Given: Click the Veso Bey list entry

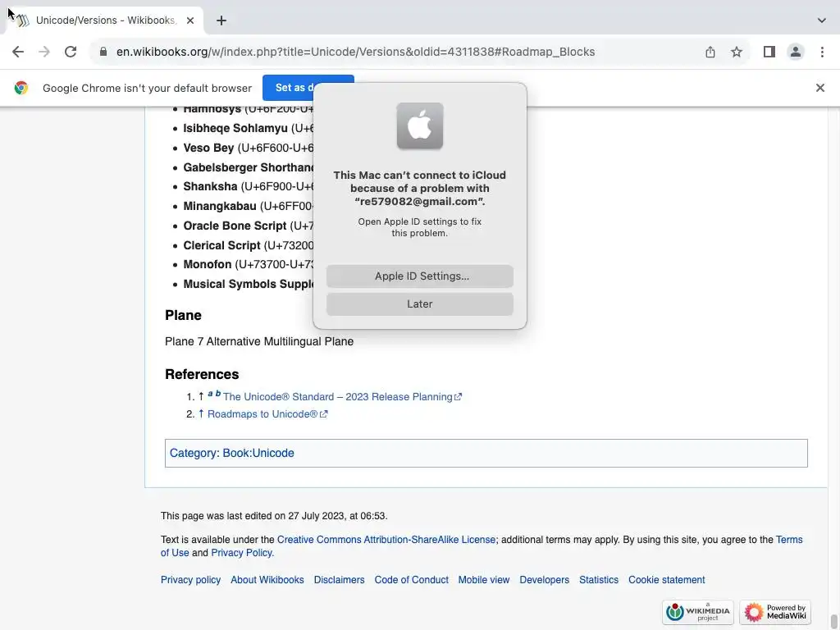Looking at the screenshot, I should pyautogui.click(x=208, y=148).
